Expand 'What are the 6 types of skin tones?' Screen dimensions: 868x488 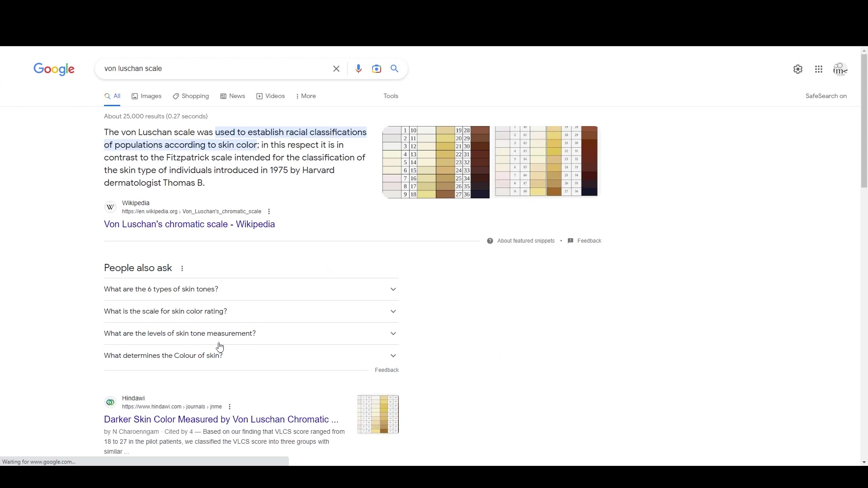coord(251,289)
